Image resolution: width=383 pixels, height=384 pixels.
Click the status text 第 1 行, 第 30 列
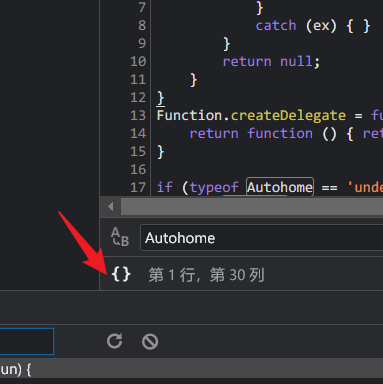(x=207, y=275)
